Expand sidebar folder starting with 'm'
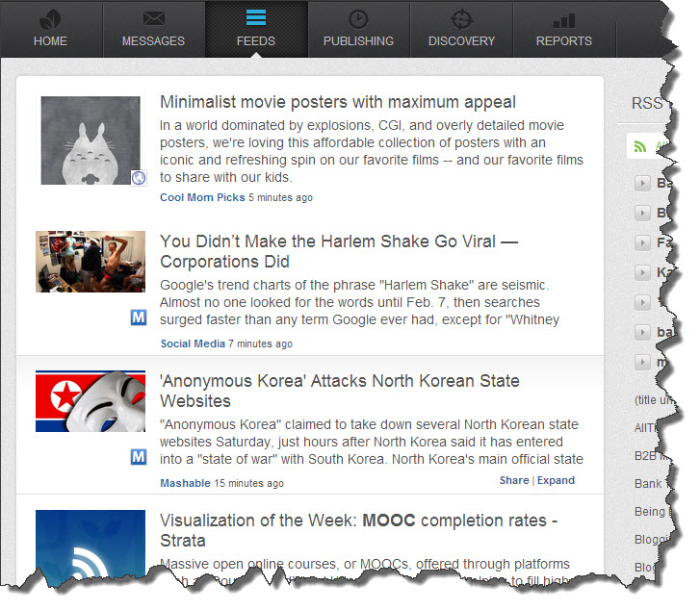Viewport: 700px width, 610px height. tap(642, 362)
